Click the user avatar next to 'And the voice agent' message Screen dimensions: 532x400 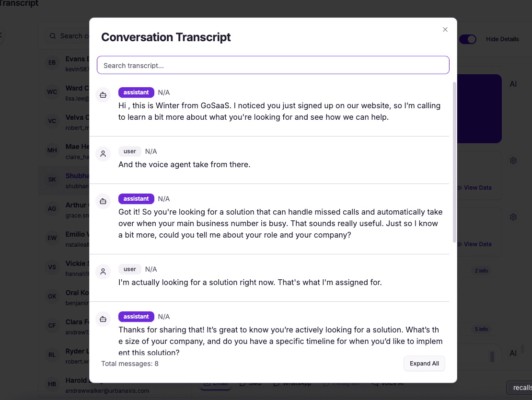(x=103, y=154)
